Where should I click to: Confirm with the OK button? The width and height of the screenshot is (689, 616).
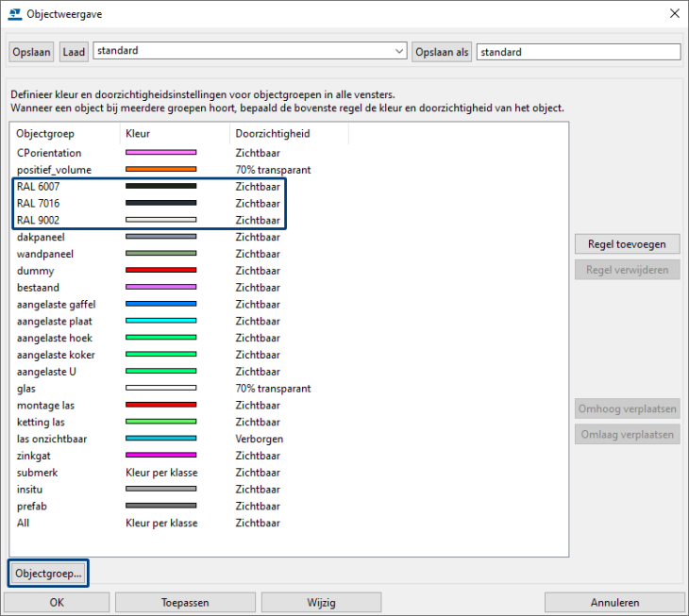tap(57, 602)
